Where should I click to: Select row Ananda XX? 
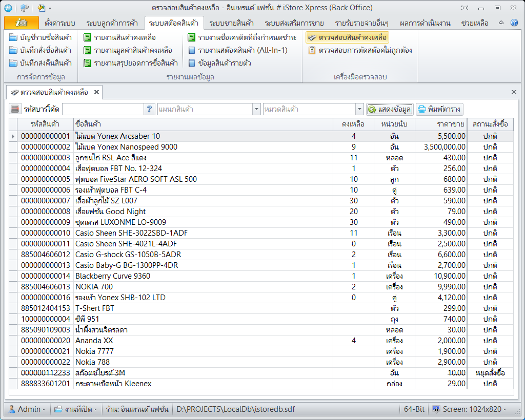[x=261, y=341]
